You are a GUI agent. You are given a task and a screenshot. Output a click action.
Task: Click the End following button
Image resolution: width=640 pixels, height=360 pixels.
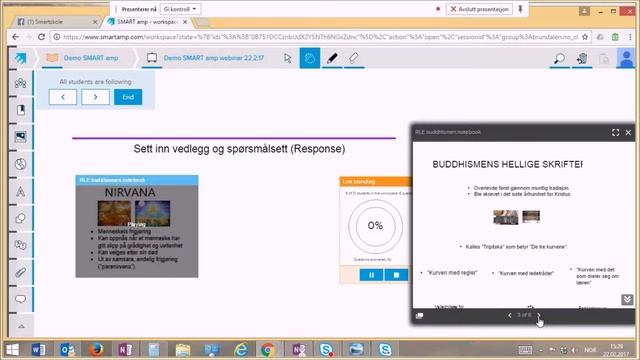click(x=128, y=97)
